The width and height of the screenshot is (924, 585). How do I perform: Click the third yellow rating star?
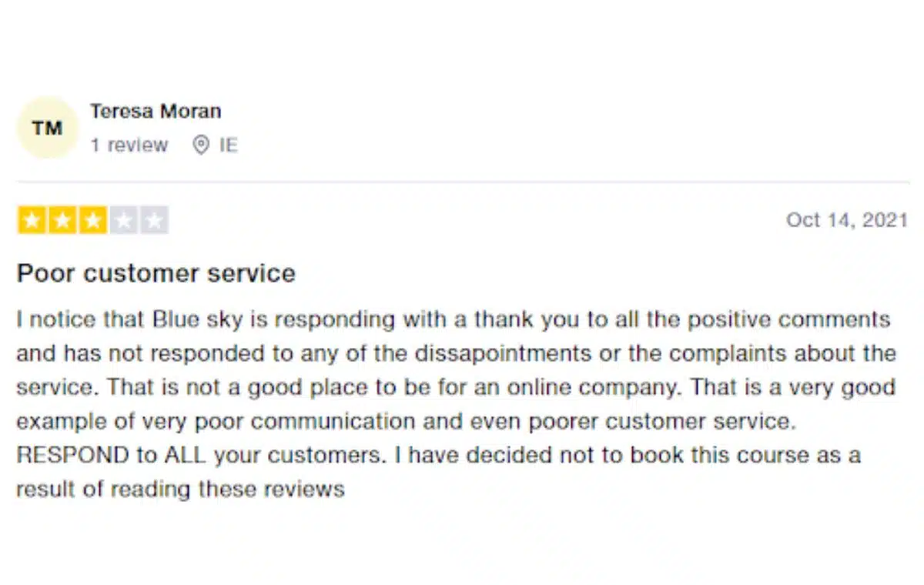click(92, 221)
